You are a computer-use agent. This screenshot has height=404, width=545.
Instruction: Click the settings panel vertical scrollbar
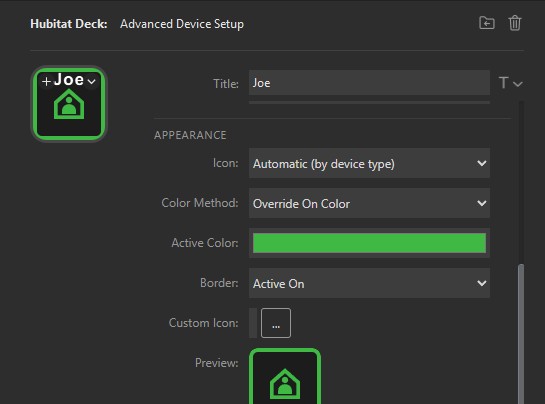(521, 334)
